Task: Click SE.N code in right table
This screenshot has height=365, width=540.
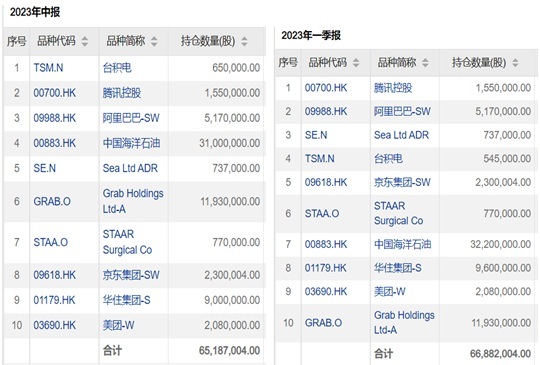Action: pos(316,135)
